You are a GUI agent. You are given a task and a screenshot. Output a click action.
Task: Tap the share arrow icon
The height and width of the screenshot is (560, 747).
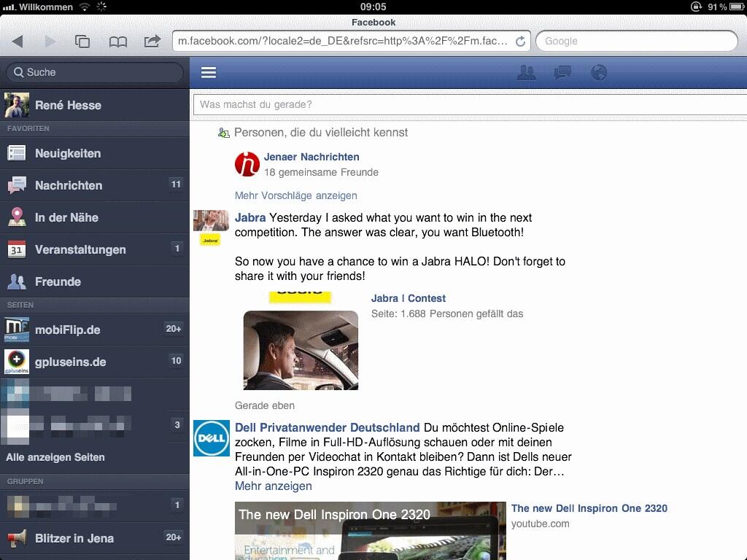click(152, 41)
